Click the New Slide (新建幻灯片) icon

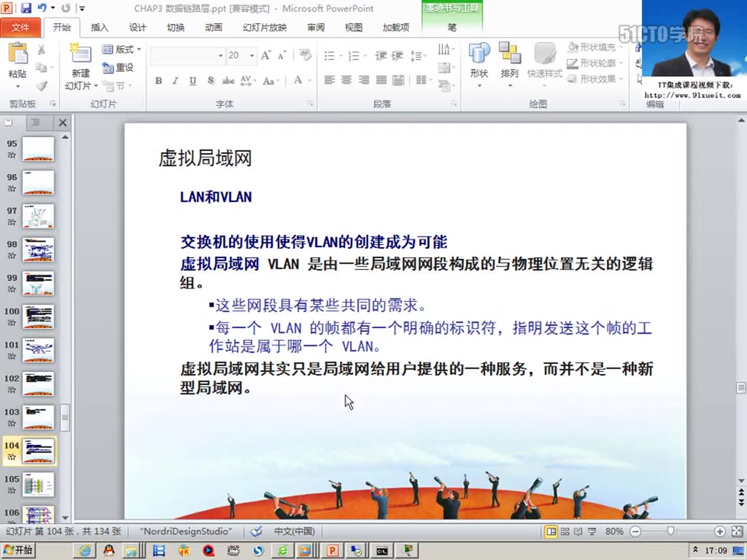[x=81, y=54]
